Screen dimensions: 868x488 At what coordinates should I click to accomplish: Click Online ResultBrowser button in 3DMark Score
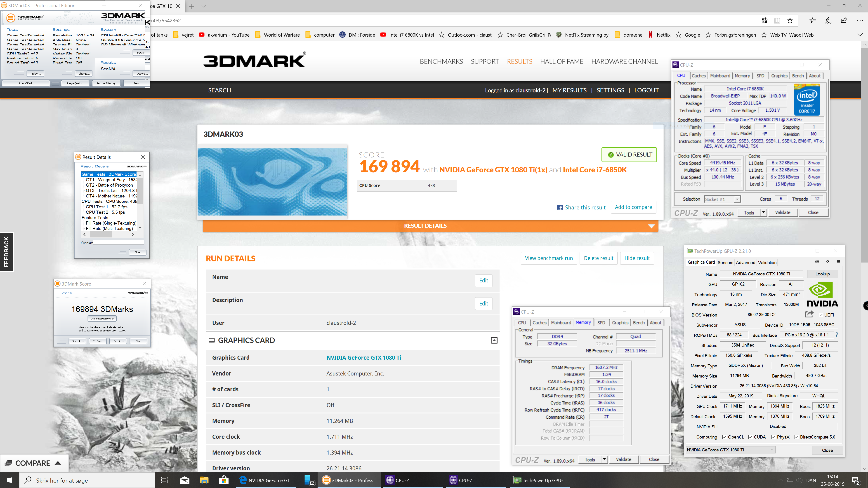point(102,318)
